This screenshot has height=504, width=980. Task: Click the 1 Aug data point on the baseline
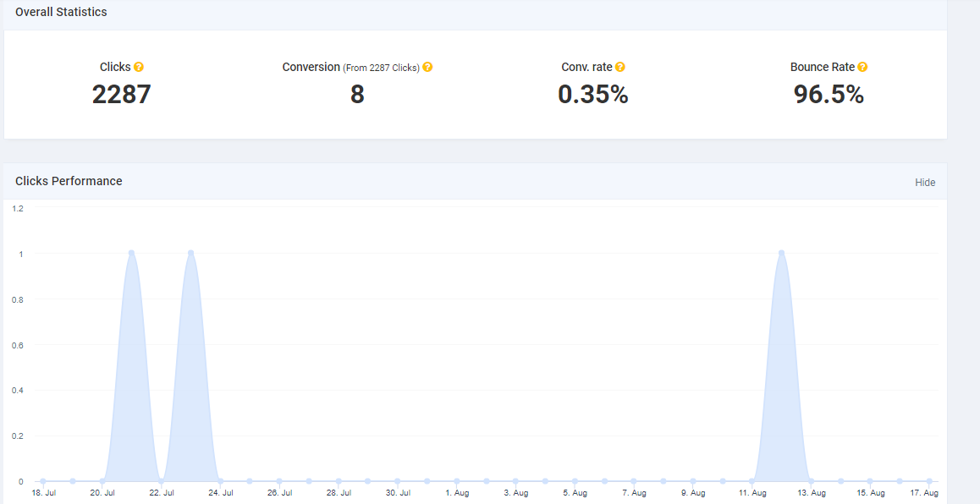point(457,481)
